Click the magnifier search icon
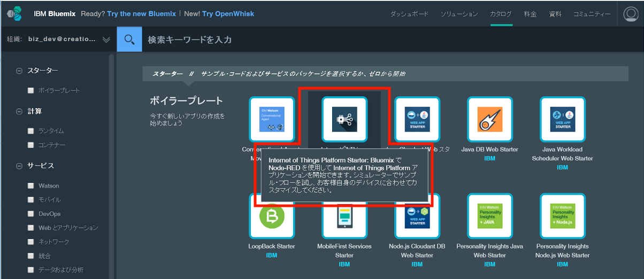The height and width of the screenshot is (279, 644). [129, 40]
